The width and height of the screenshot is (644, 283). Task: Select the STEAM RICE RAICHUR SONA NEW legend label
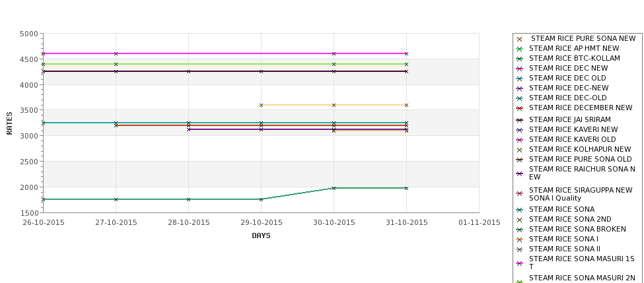(x=582, y=173)
